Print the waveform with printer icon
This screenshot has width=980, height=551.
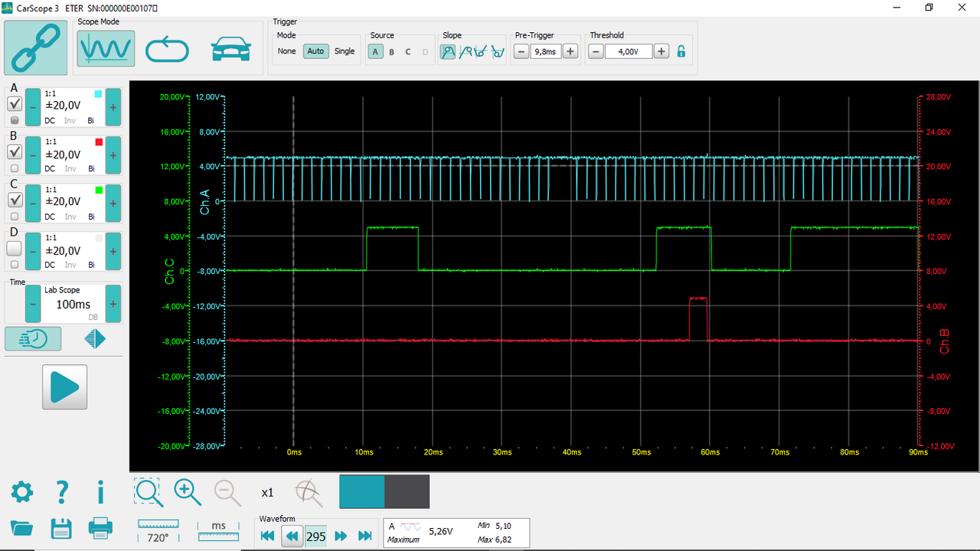(100, 527)
